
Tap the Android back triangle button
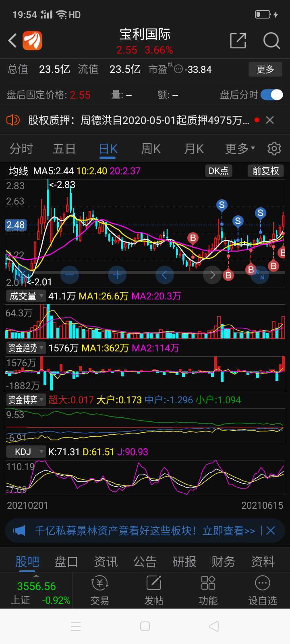[x=214, y=626]
